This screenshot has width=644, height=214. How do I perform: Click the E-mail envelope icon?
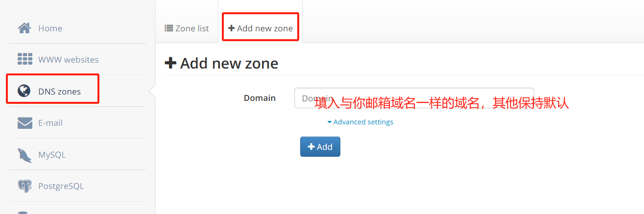coord(24,123)
